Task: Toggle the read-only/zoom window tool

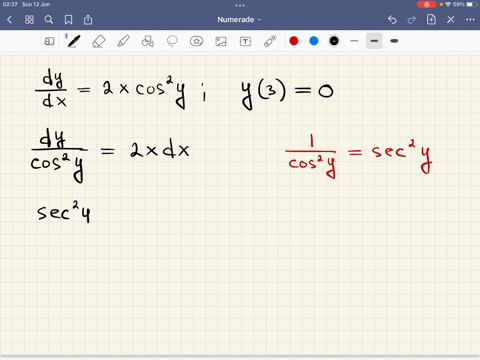Action: pos(49,41)
